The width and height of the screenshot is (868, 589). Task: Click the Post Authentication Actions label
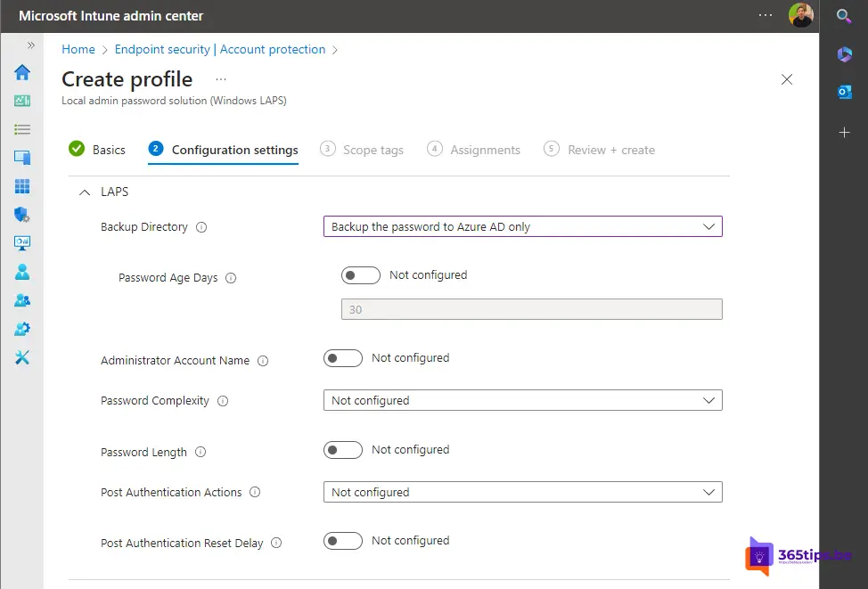tap(171, 492)
